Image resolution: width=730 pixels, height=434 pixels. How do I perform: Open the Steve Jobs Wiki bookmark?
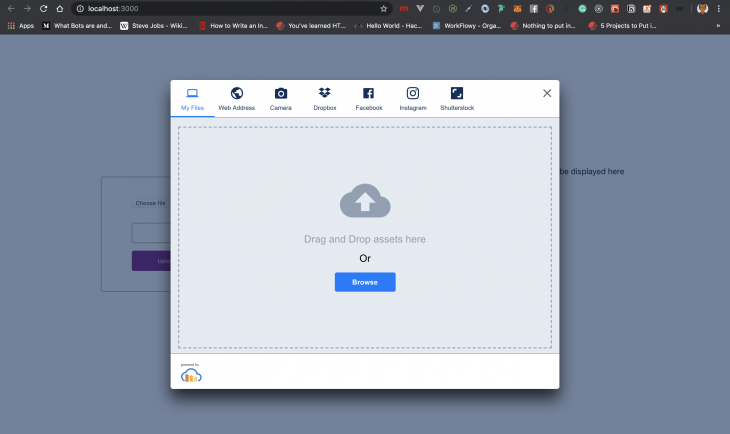tap(155, 25)
